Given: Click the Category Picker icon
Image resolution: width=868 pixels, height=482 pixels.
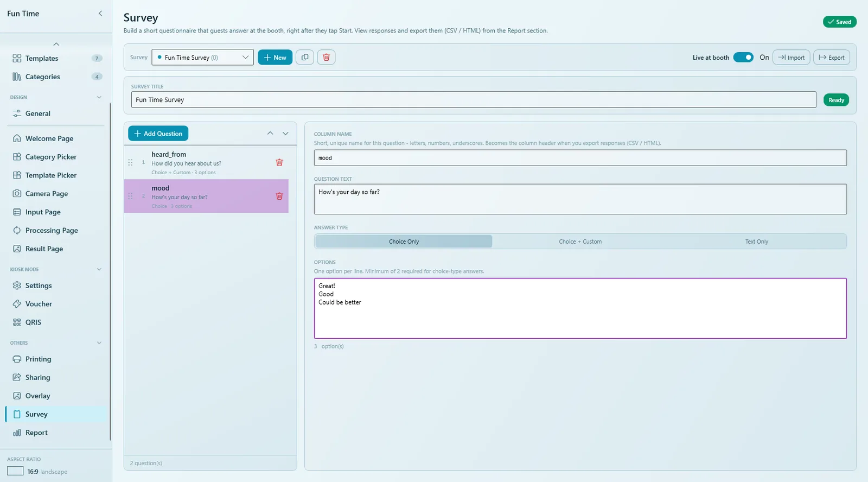Looking at the screenshot, I should (x=17, y=157).
